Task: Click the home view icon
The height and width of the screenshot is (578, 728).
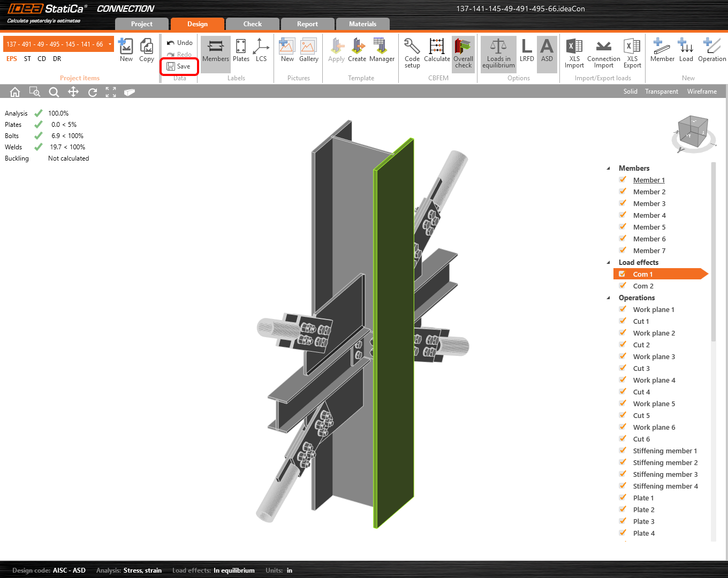Action: click(15, 92)
